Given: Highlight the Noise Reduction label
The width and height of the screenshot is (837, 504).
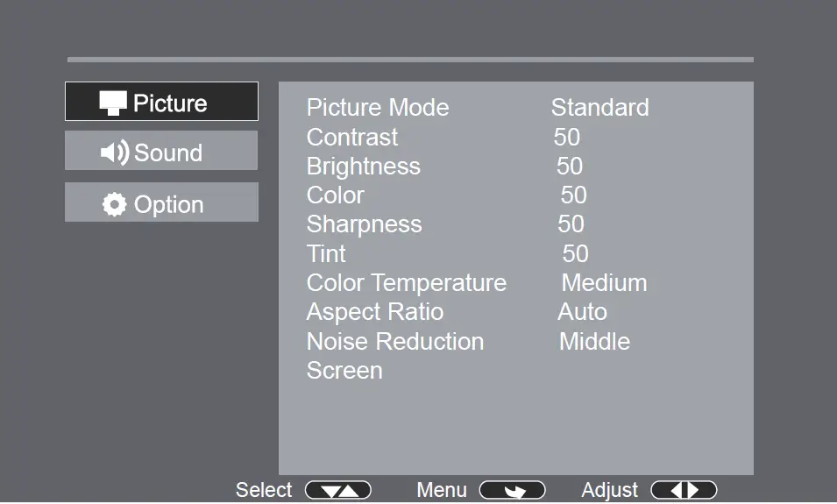Looking at the screenshot, I should tap(394, 341).
